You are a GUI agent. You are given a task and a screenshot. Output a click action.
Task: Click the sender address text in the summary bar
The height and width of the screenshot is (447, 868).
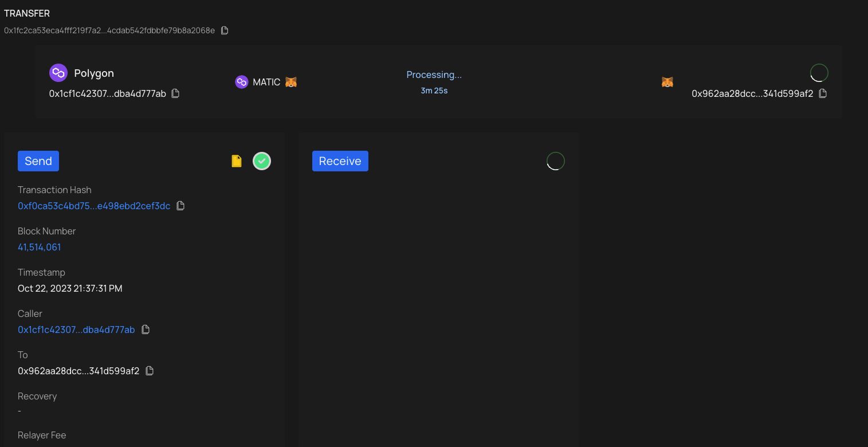[x=108, y=93]
